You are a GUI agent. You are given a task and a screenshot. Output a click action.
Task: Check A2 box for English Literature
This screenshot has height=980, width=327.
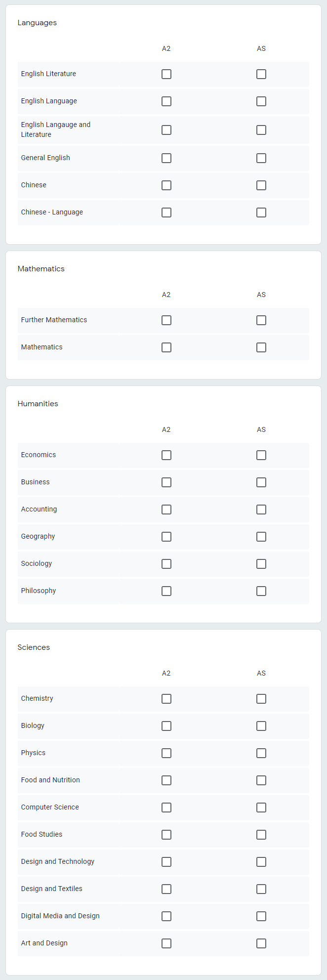(x=166, y=74)
